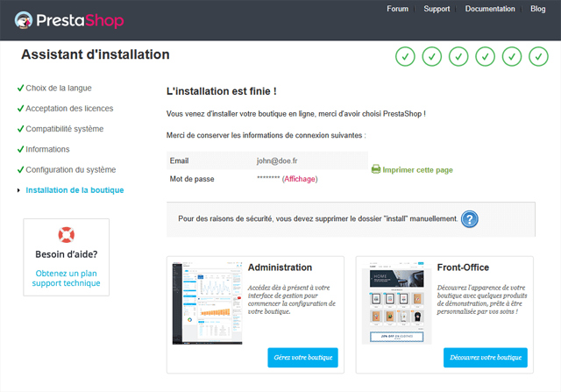Screen dimensions: 561x392
Task: Click the install folder security warning text
Action: (317, 218)
